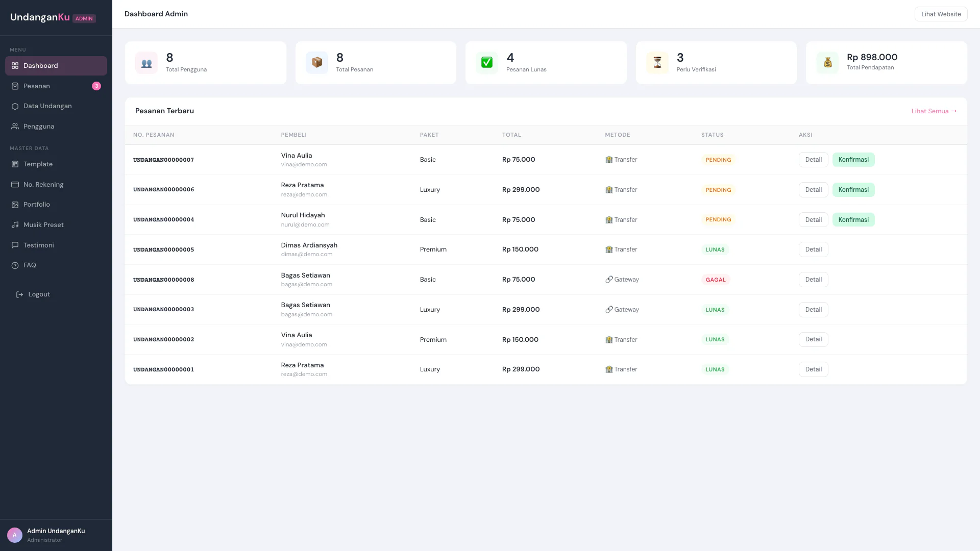980x551 pixels.
Task: Click the Total Pendapatan Rp 898.000 card
Action: (x=887, y=63)
